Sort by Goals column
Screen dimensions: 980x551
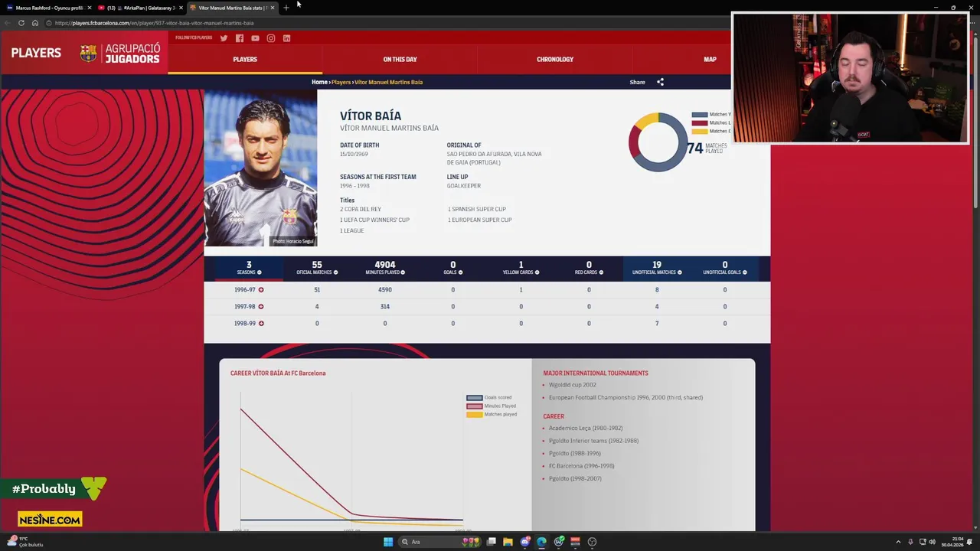[453, 268]
